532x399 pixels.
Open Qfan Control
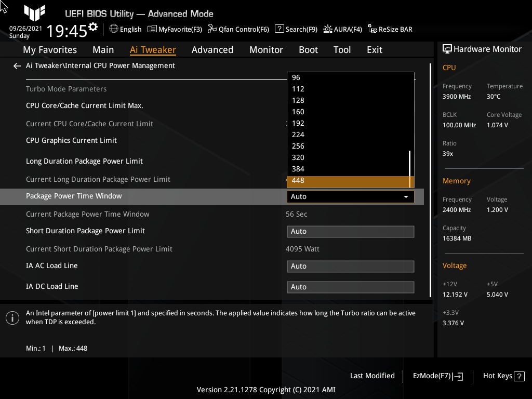tap(238, 29)
